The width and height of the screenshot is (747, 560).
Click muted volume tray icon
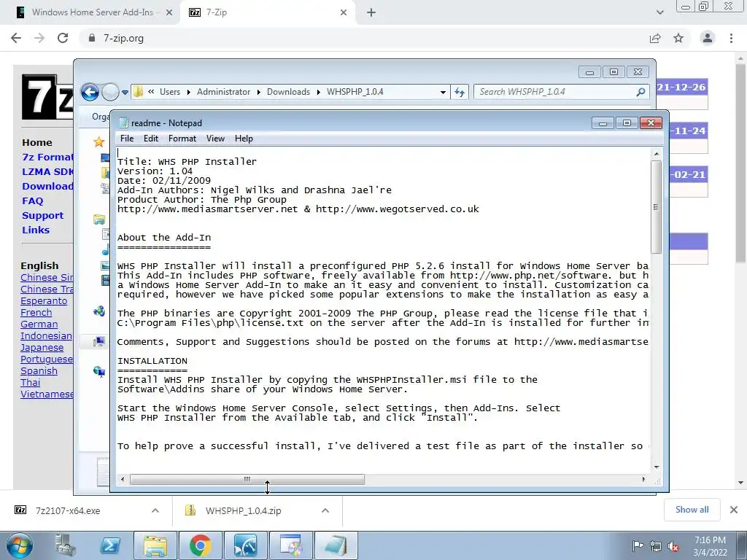673,546
